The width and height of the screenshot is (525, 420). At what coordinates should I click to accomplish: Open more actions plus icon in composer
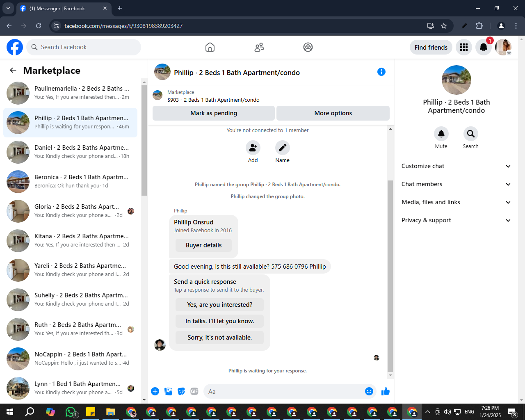(155, 391)
